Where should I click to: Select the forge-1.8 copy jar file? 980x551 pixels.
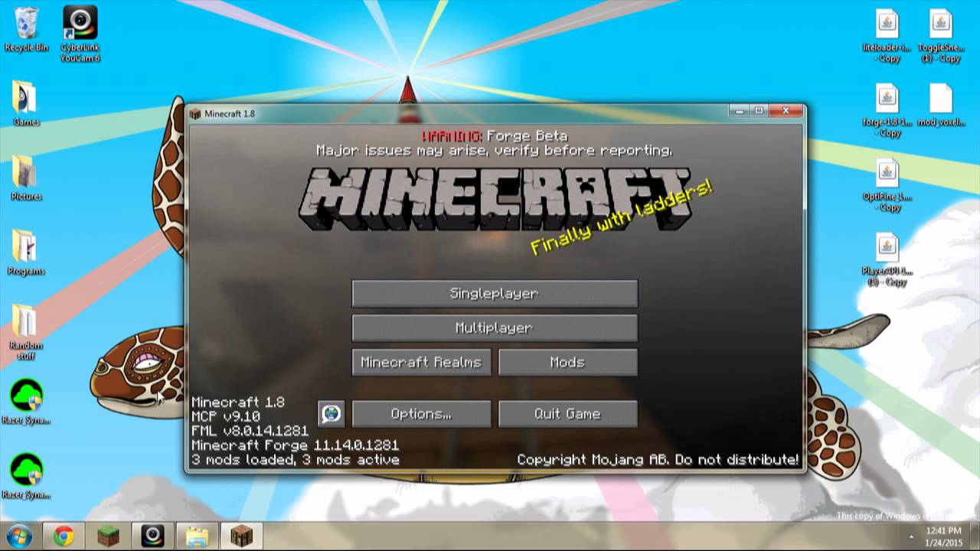pyautogui.click(x=887, y=110)
